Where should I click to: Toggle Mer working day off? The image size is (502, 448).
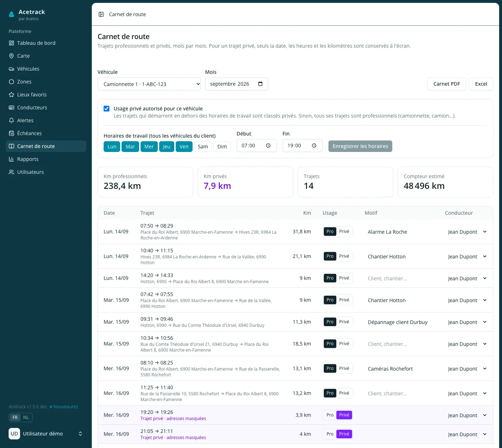pos(149,147)
